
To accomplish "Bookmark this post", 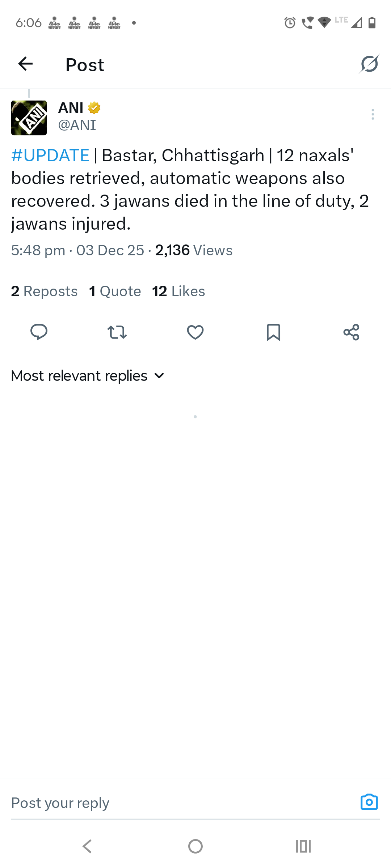I will [273, 332].
